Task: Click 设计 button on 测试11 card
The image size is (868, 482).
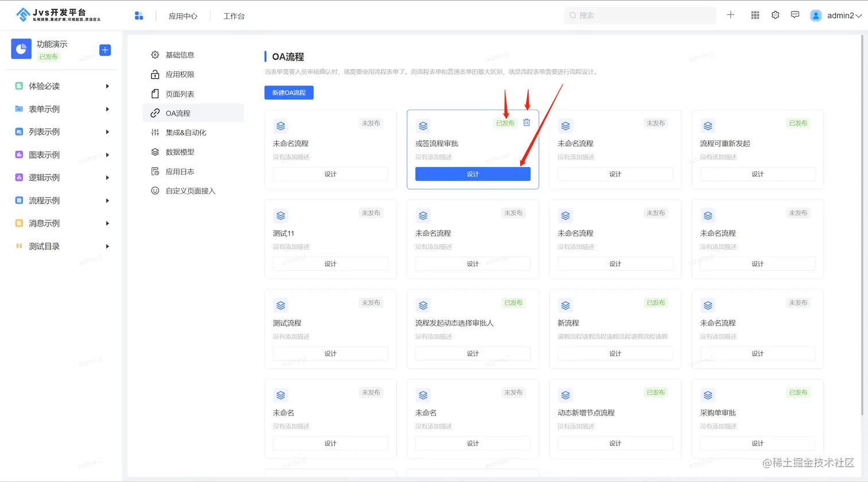Action: 331,264
